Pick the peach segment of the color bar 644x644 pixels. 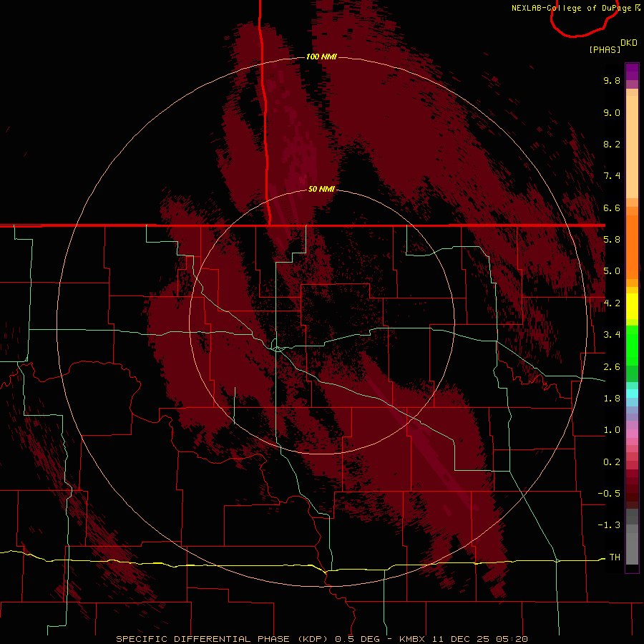coord(632,144)
